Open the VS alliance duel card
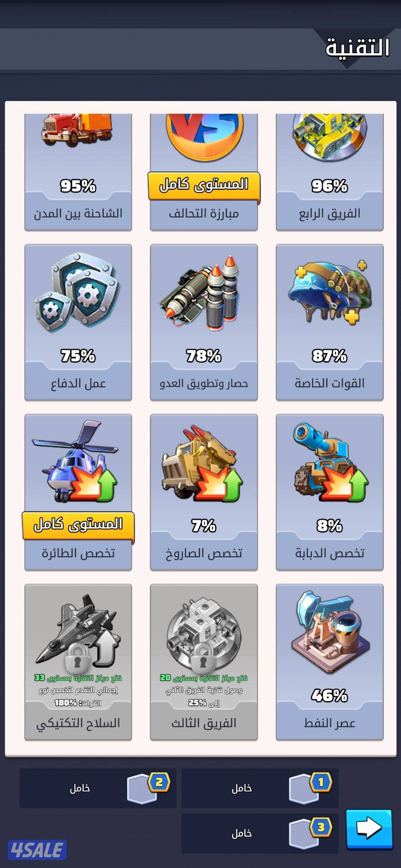 [204, 172]
